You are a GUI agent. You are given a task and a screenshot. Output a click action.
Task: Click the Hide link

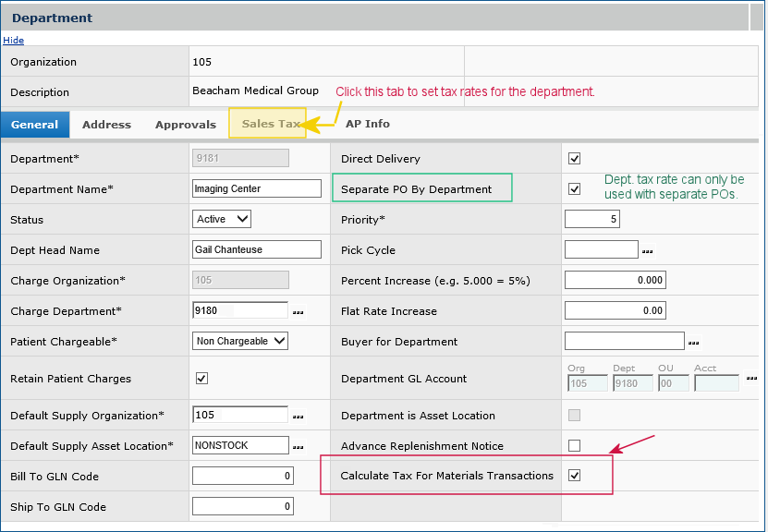(x=13, y=41)
